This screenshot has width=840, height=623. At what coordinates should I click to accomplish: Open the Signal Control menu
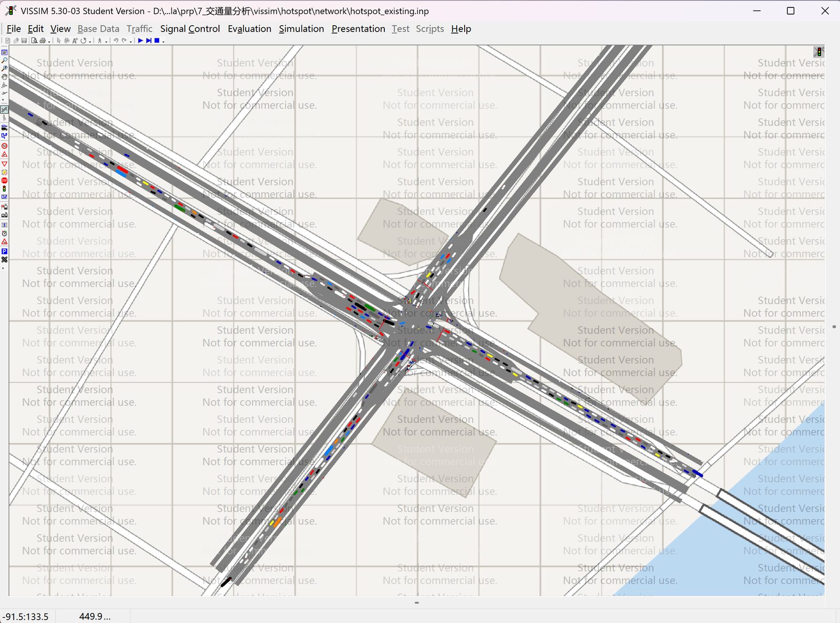pos(190,29)
